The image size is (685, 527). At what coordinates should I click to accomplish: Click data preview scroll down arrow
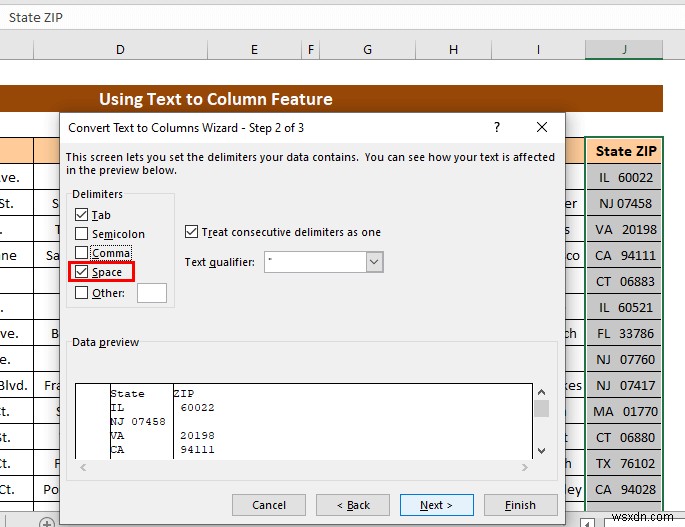[542, 451]
